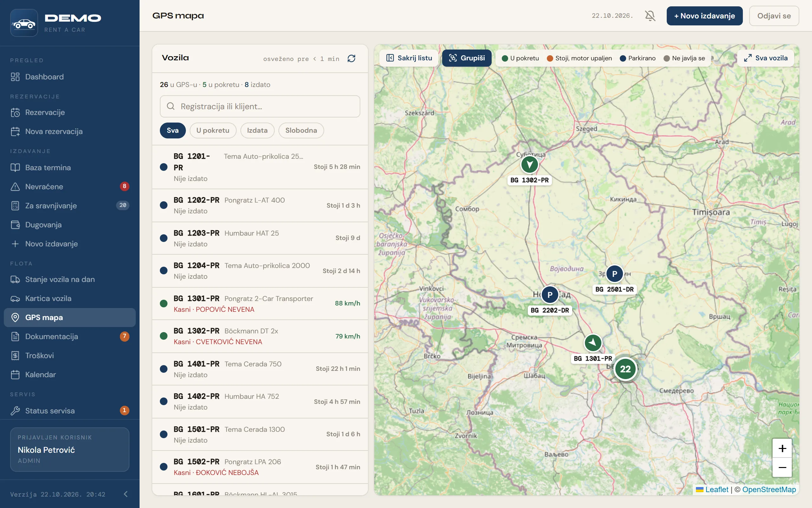The width and height of the screenshot is (812, 508).
Task: Open the Dashboard sidebar icon
Action: tap(15, 77)
